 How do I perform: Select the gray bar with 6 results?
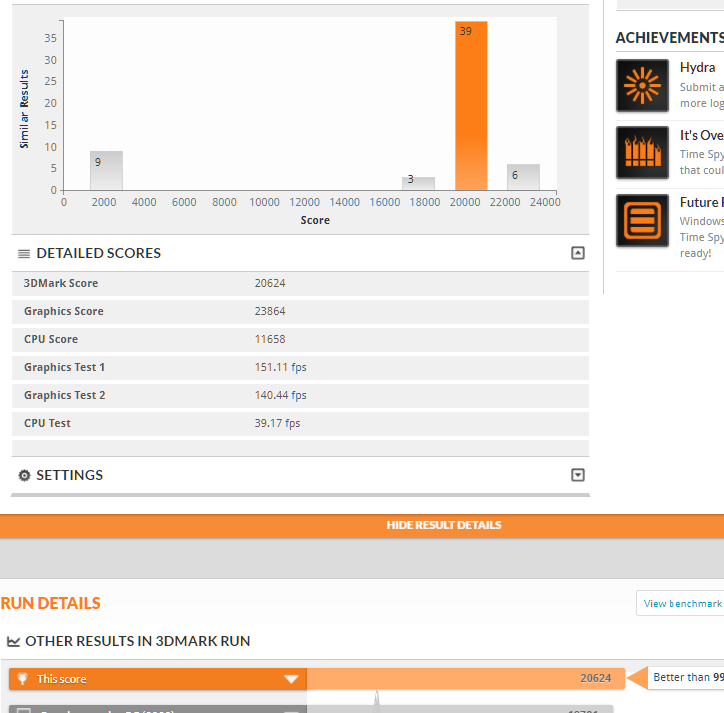(523, 177)
